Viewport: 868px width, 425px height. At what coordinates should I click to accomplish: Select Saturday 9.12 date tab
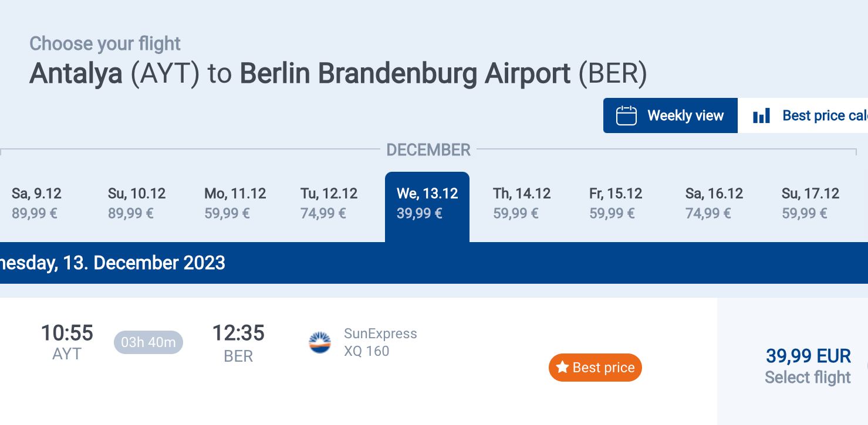(x=36, y=203)
